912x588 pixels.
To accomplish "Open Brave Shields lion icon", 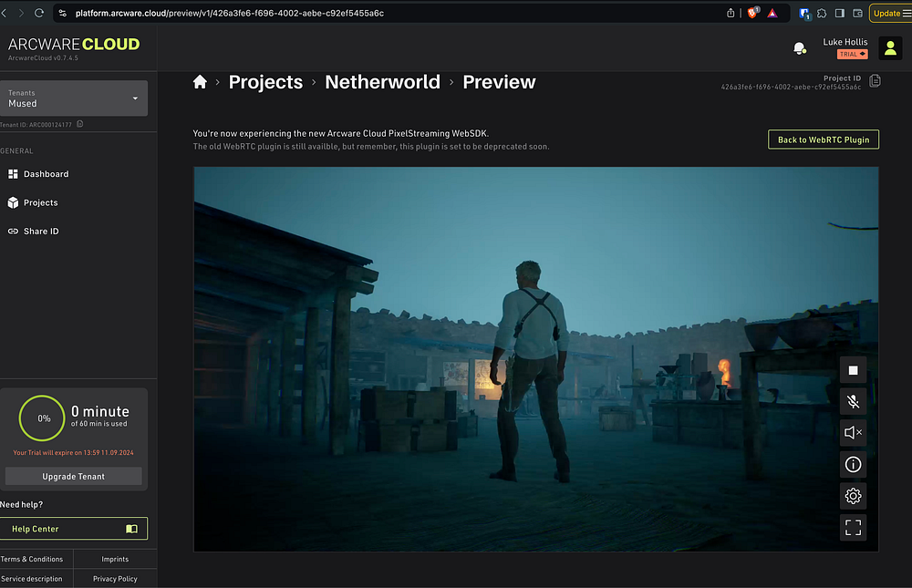I will 752,13.
